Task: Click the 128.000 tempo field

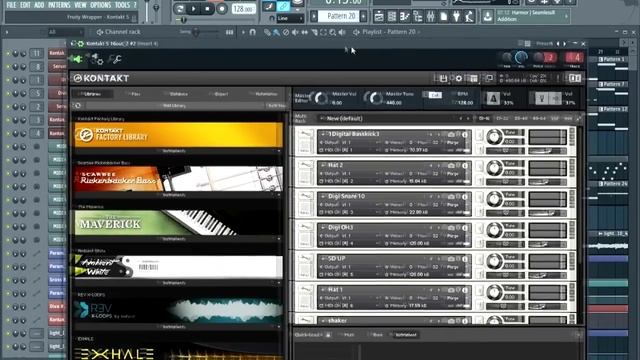Action: tap(244, 9)
